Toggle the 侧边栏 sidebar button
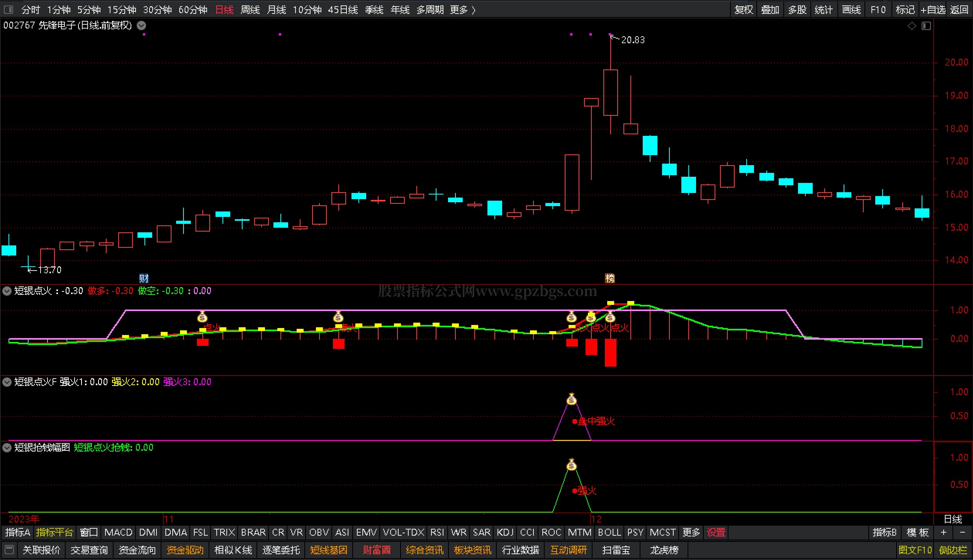 (x=953, y=550)
